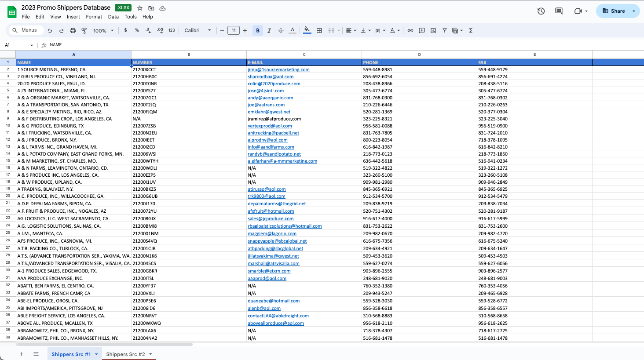Click the functions sigma icon
This screenshot has width=644, height=360.
471,30
